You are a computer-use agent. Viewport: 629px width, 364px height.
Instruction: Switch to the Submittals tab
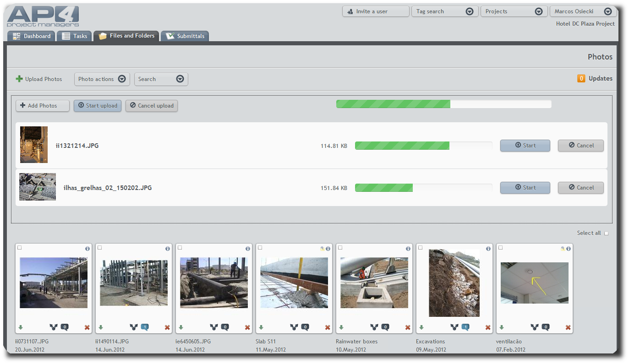pos(184,36)
